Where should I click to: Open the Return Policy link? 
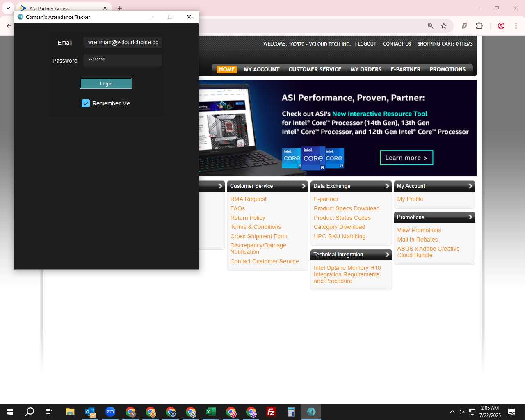[248, 218]
